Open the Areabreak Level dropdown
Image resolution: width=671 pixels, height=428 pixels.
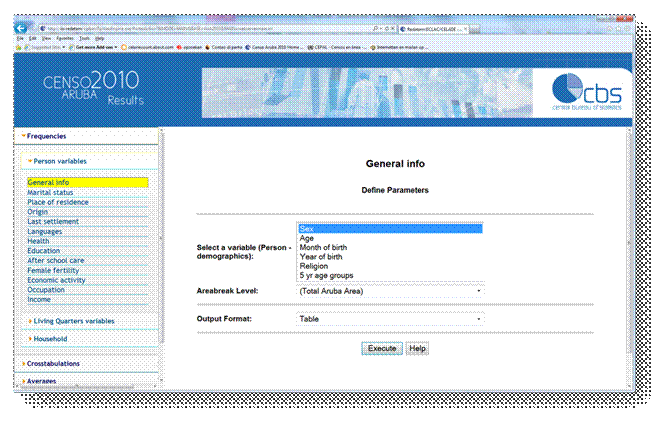389,291
